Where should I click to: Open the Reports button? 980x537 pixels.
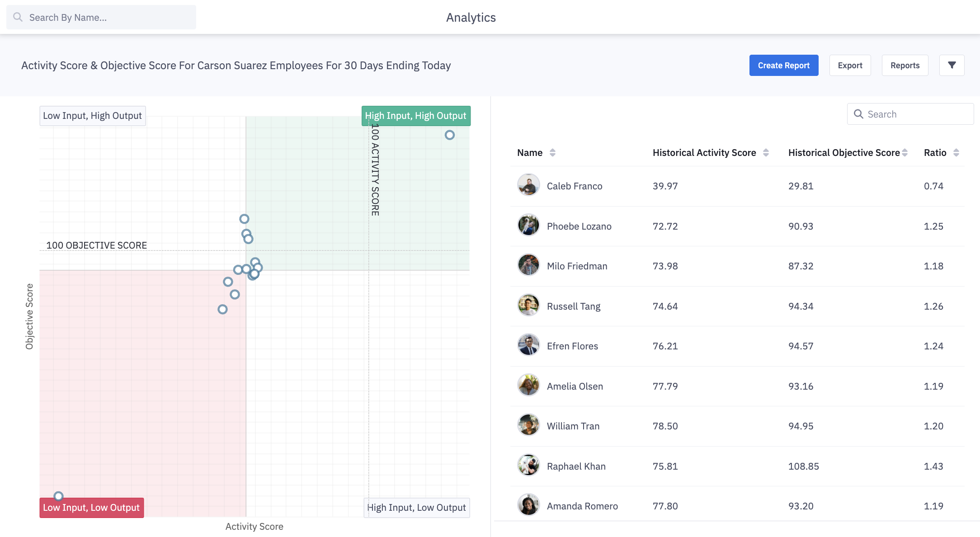click(905, 66)
